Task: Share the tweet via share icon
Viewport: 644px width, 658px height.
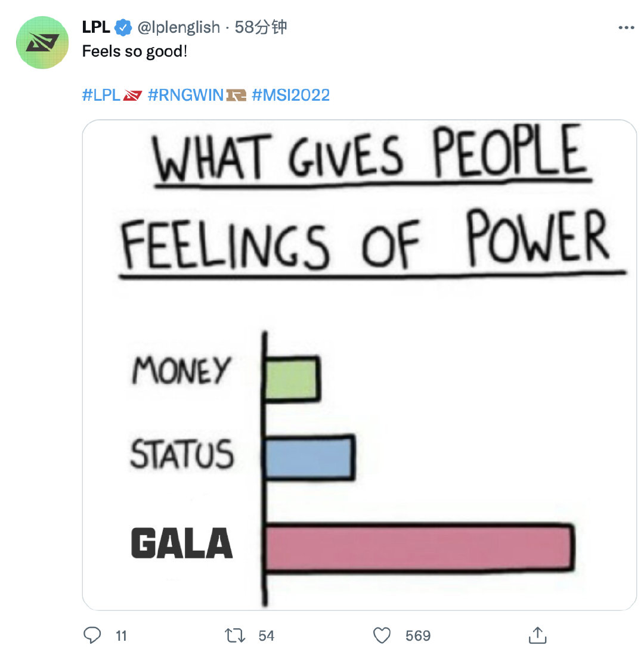Action: click(x=537, y=635)
